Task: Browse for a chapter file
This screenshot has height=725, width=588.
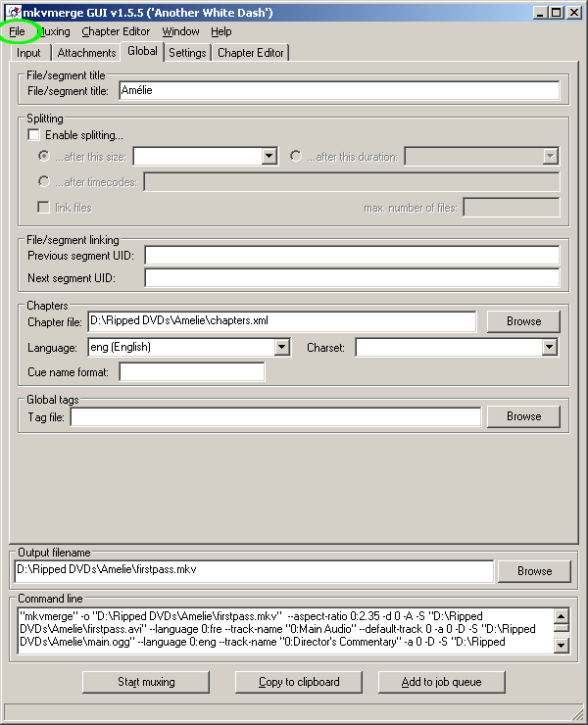Action: coord(523,321)
